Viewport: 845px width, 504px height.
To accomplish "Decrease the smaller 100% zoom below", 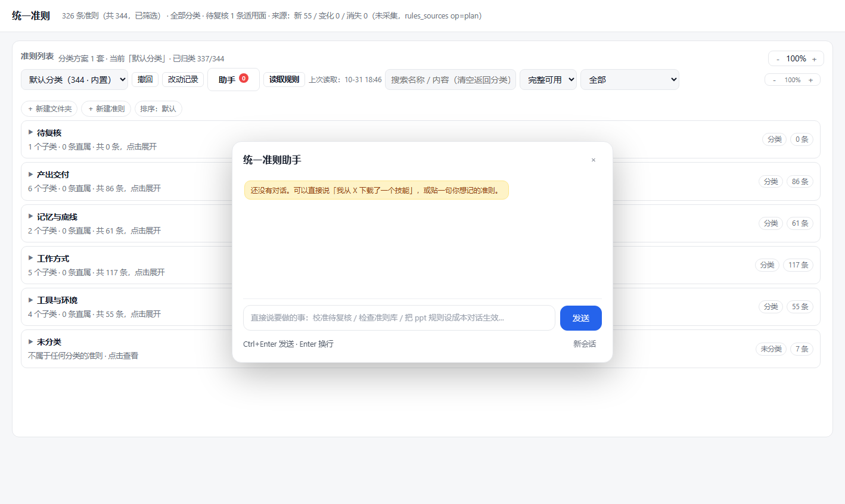I will [x=774, y=80].
